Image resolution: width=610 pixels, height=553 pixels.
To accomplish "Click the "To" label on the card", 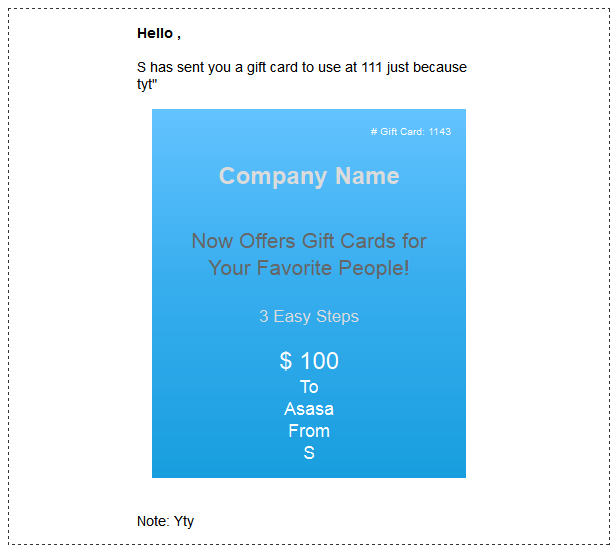I will 309,387.
